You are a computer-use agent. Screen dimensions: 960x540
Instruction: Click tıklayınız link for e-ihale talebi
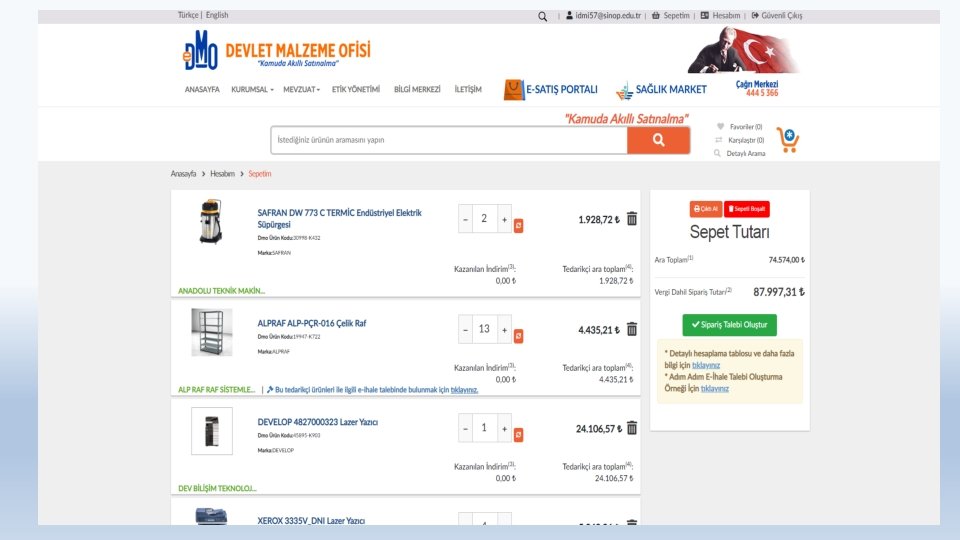pyautogui.click(x=464, y=389)
